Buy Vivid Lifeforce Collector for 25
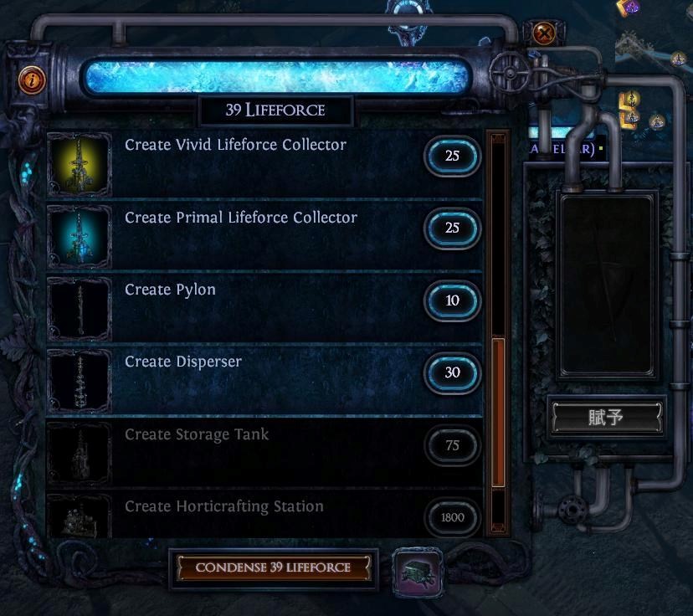The height and width of the screenshot is (616, 693). tap(452, 156)
